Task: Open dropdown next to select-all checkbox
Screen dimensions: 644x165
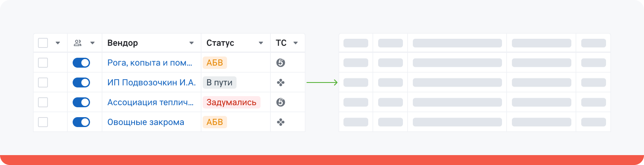Action: pyautogui.click(x=58, y=43)
